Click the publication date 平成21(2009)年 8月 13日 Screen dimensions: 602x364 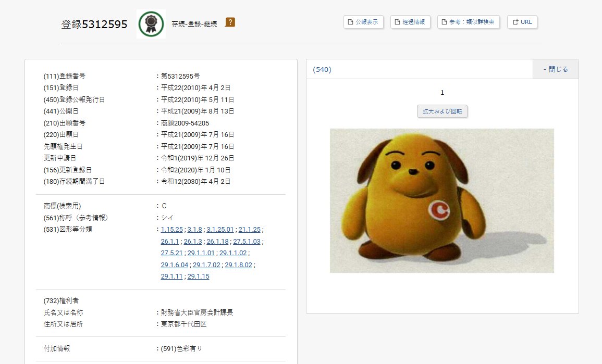click(x=198, y=111)
